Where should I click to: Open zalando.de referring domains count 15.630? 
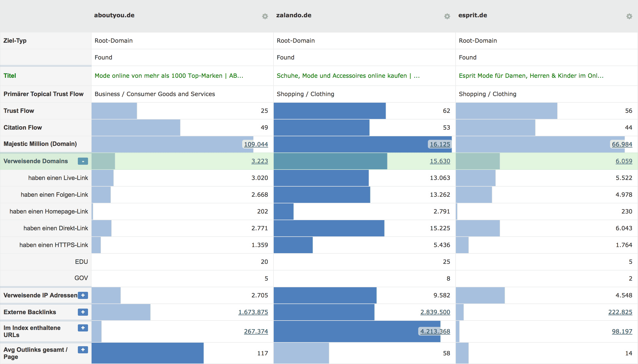440,161
